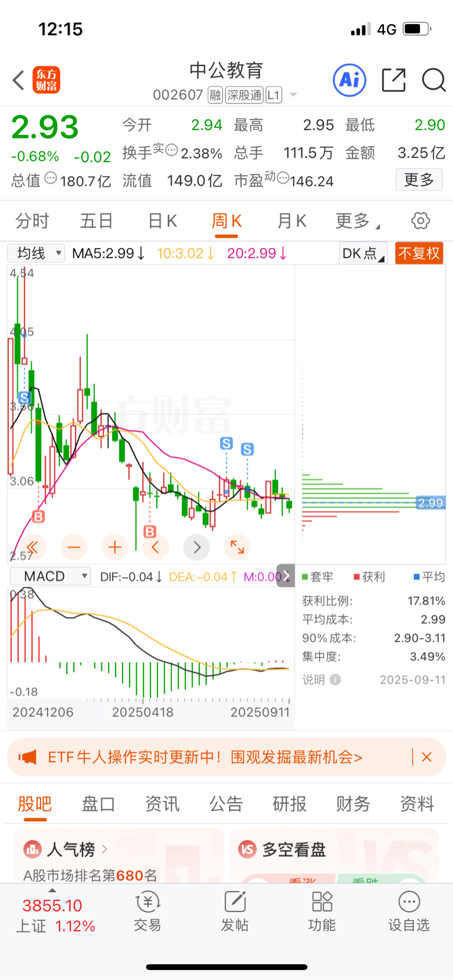Tap 更多 quote details button
453x980 pixels.
coord(419,180)
